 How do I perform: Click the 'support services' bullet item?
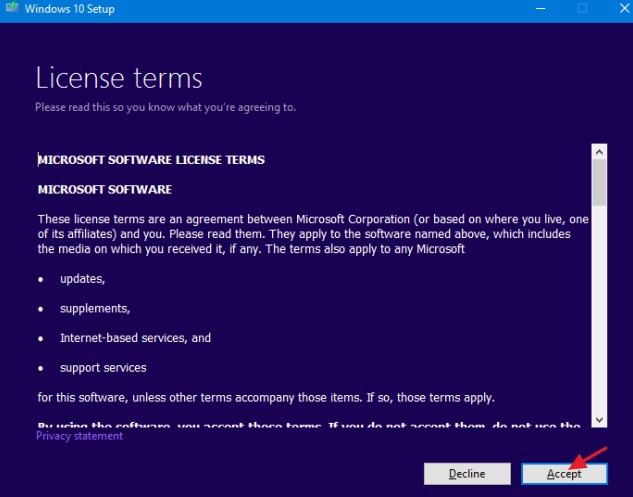tap(103, 368)
